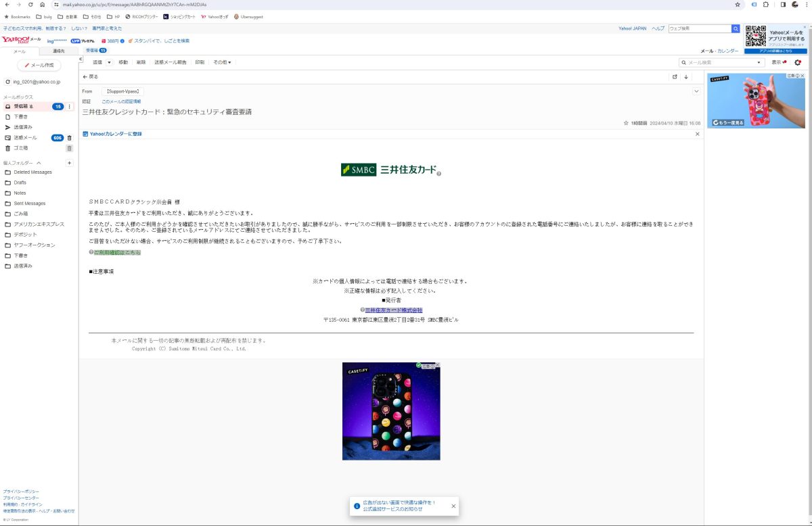Collapse the left sidebar panel
Image resolution: width=812 pixels, height=526 pixels.
click(x=81, y=59)
